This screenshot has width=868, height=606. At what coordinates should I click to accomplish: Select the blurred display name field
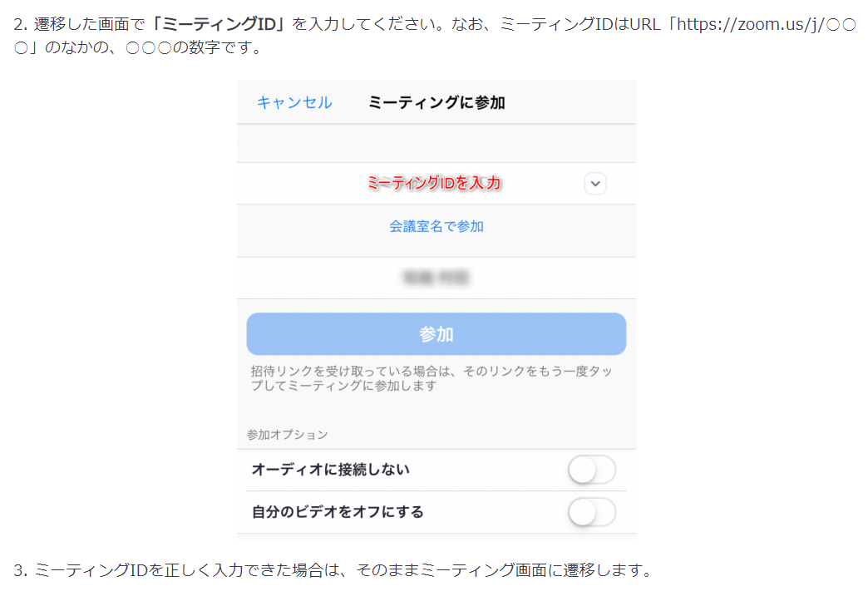(x=436, y=278)
